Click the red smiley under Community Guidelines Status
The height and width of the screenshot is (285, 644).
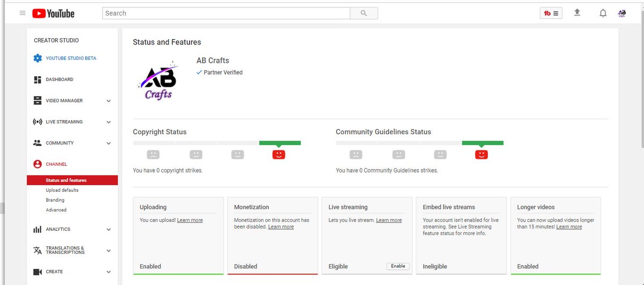coord(481,155)
